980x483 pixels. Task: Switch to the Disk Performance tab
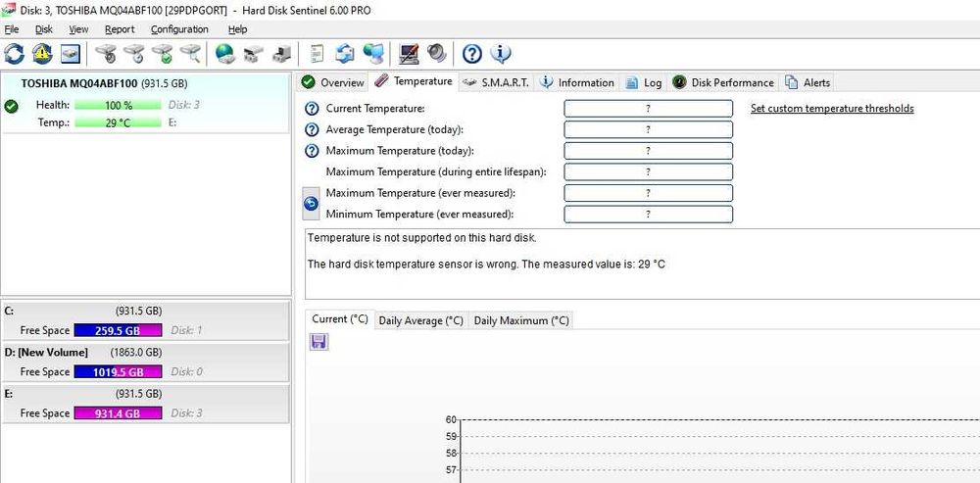click(724, 82)
